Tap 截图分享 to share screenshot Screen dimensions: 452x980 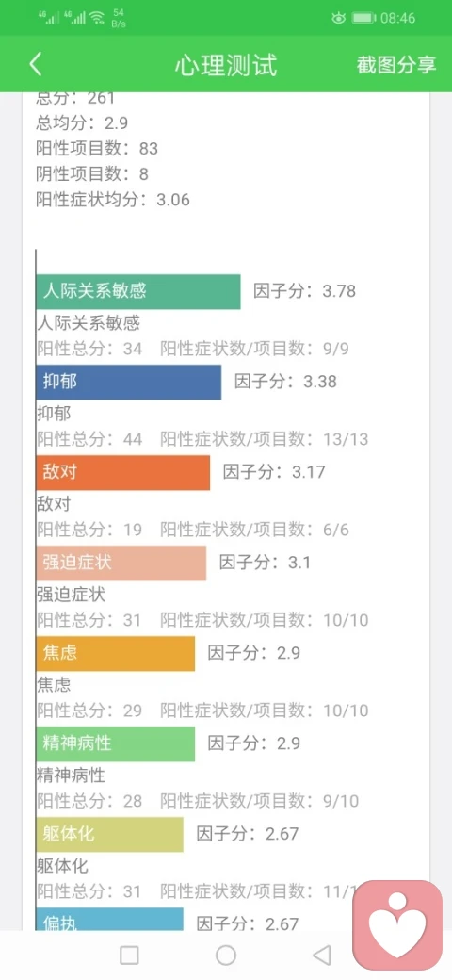[x=396, y=65]
